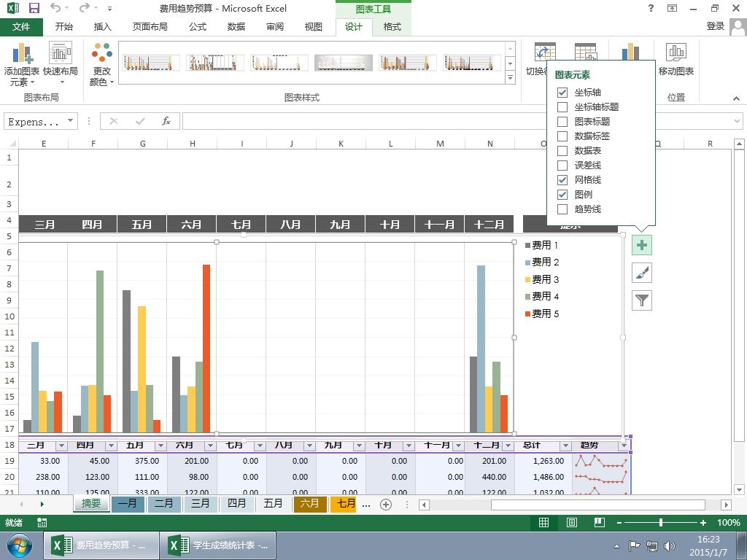Click the Help question mark icon
The image size is (747, 560).
click(651, 8)
